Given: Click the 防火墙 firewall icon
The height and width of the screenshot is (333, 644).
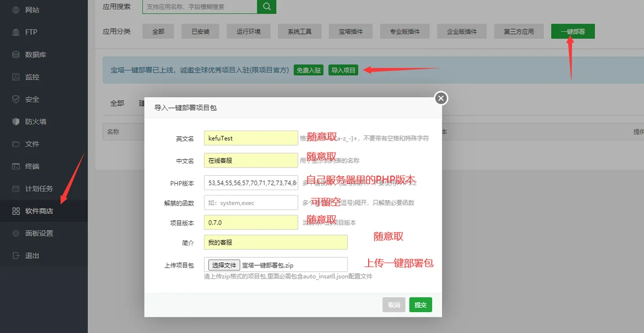Looking at the screenshot, I should [16, 121].
